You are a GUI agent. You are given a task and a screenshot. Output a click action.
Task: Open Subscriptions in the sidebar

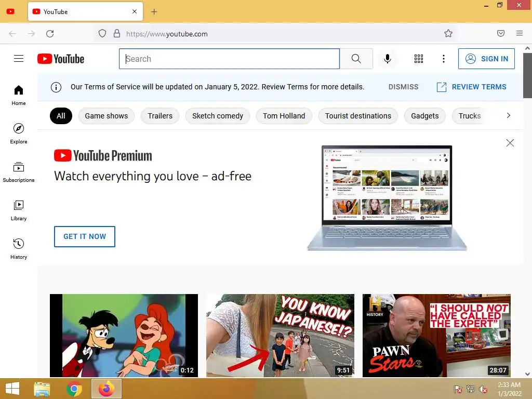pos(19,172)
